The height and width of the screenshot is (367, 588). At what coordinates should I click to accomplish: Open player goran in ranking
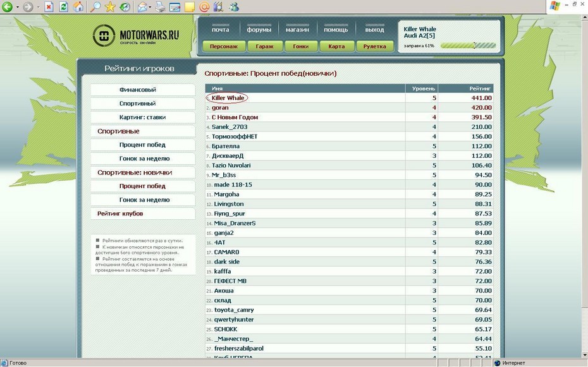(x=220, y=107)
